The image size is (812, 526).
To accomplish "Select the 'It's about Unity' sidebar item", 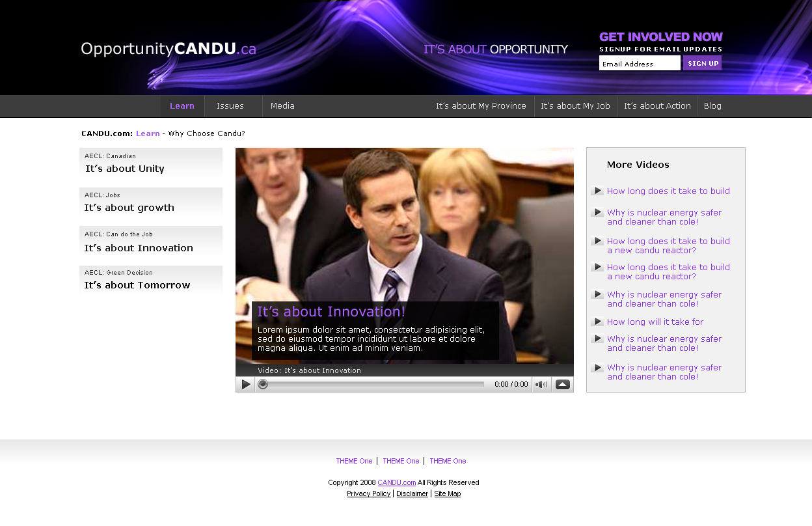I will click(151, 163).
